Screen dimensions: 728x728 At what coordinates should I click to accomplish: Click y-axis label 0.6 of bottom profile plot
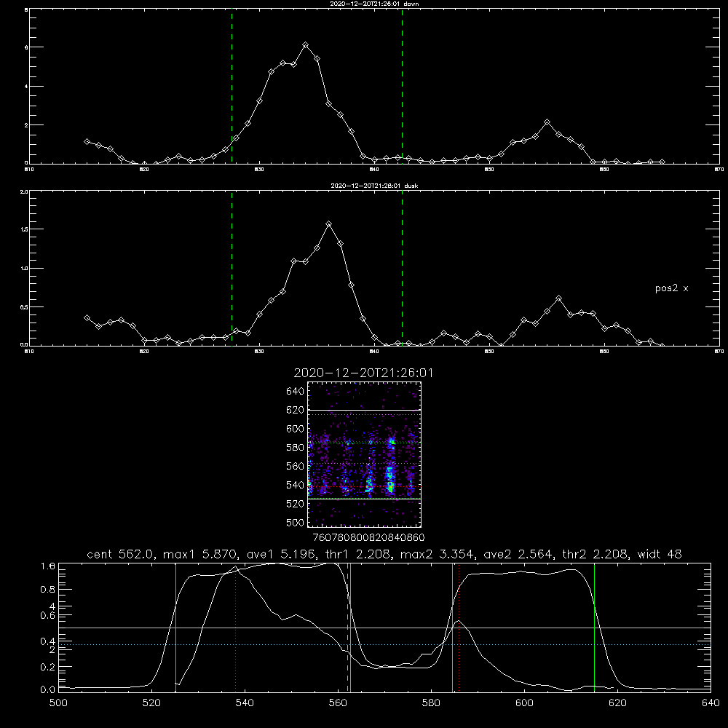(x=48, y=615)
